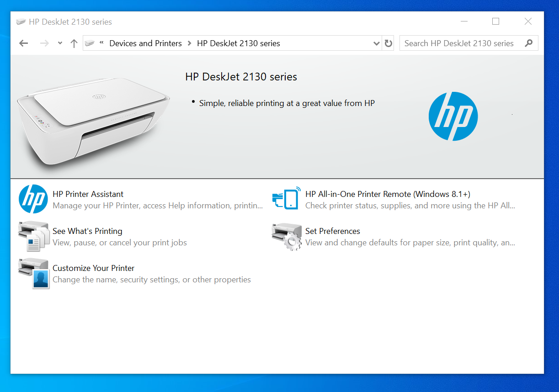The height and width of the screenshot is (392, 559).
Task: Click 'View, pause, or cancel your print jobs'
Action: (x=120, y=243)
